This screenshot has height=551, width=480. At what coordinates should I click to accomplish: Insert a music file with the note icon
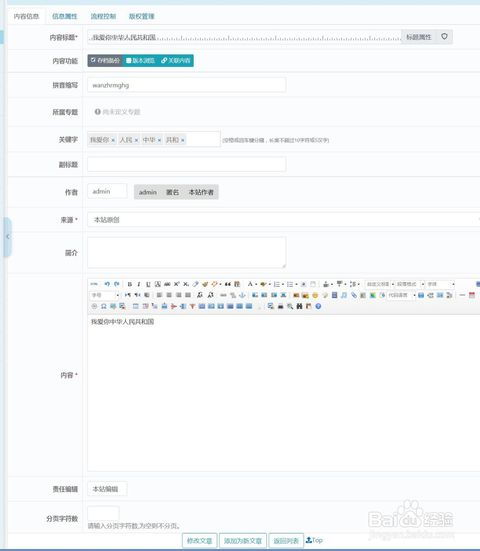pyautogui.click(x=344, y=295)
